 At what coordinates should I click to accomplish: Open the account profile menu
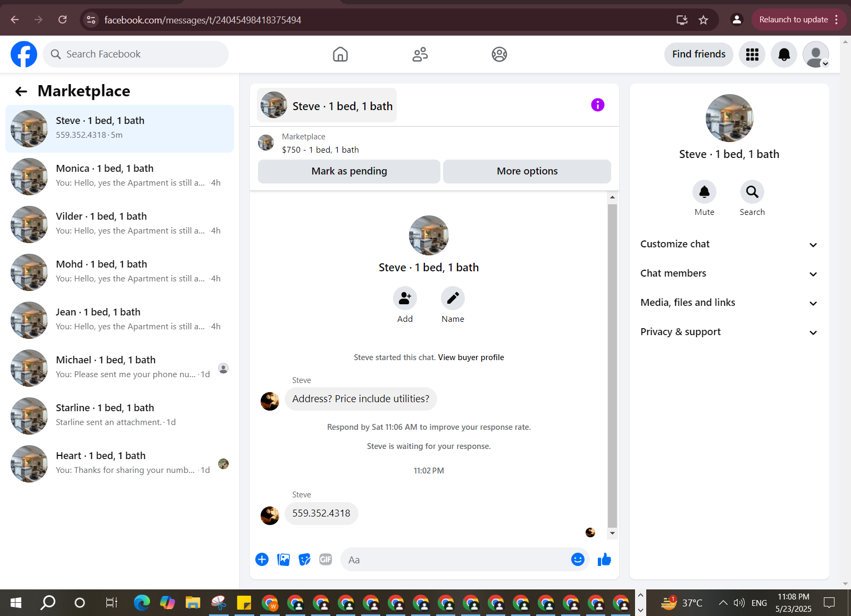(816, 54)
